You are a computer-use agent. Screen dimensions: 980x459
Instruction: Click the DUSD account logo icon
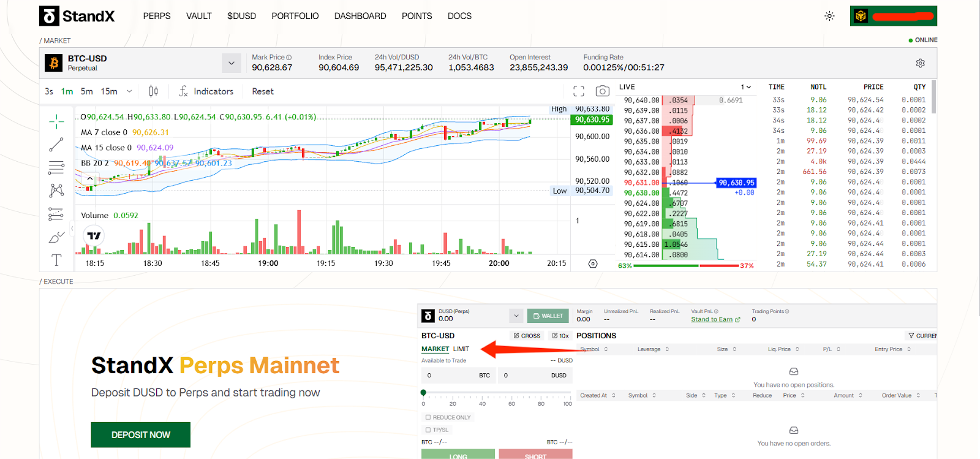pyautogui.click(x=428, y=316)
